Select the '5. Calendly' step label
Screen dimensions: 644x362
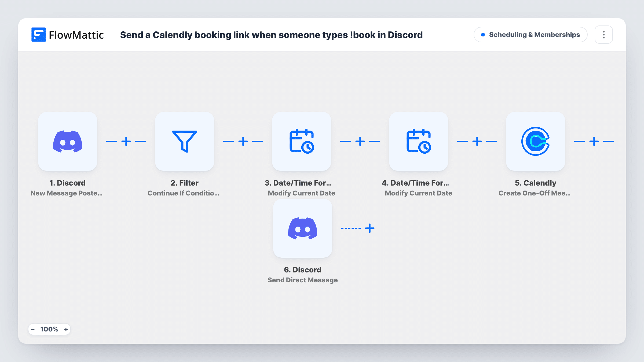click(x=536, y=183)
